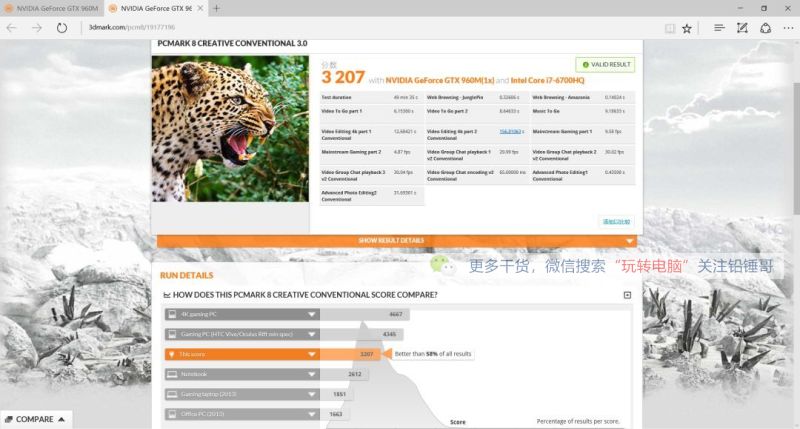
Task: Click the SHOW RESULT DETAILS bar
Action: click(391, 241)
